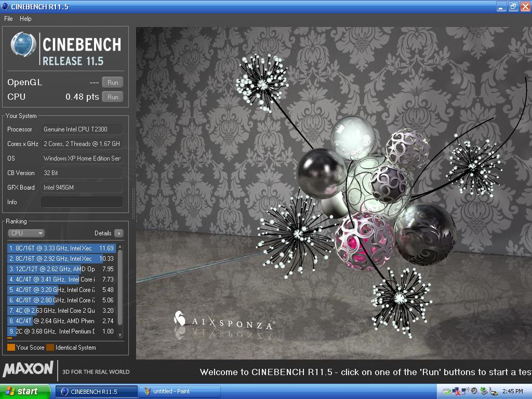Restore down the Cinebench window
The height and width of the screenshot is (399, 532).
pyautogui.click(x=513, y=6)
